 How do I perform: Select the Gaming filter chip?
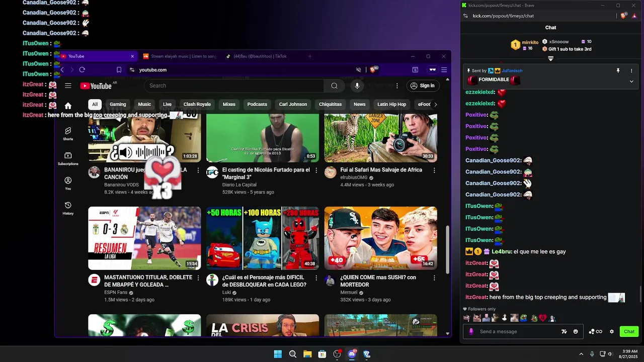coord(118,104)
